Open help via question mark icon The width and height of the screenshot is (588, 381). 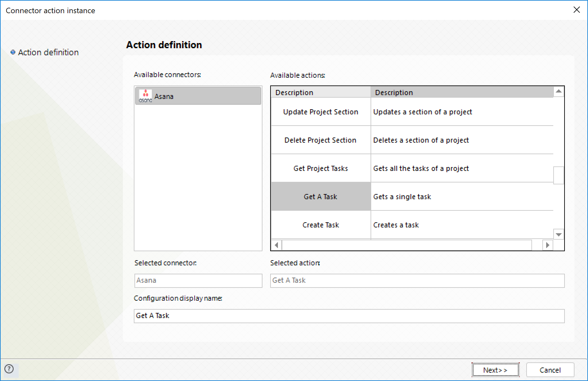(9, 369)
